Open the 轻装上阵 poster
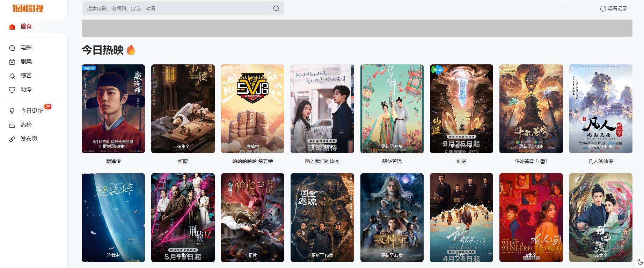 (x=113, y=218)
